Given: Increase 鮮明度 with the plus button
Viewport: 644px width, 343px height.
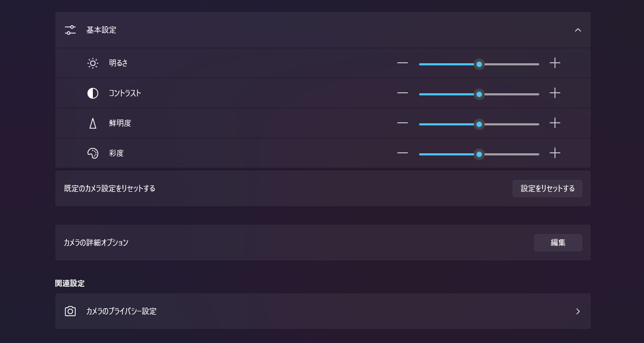Looking at the screenshot, I should (x=555, y=123).
